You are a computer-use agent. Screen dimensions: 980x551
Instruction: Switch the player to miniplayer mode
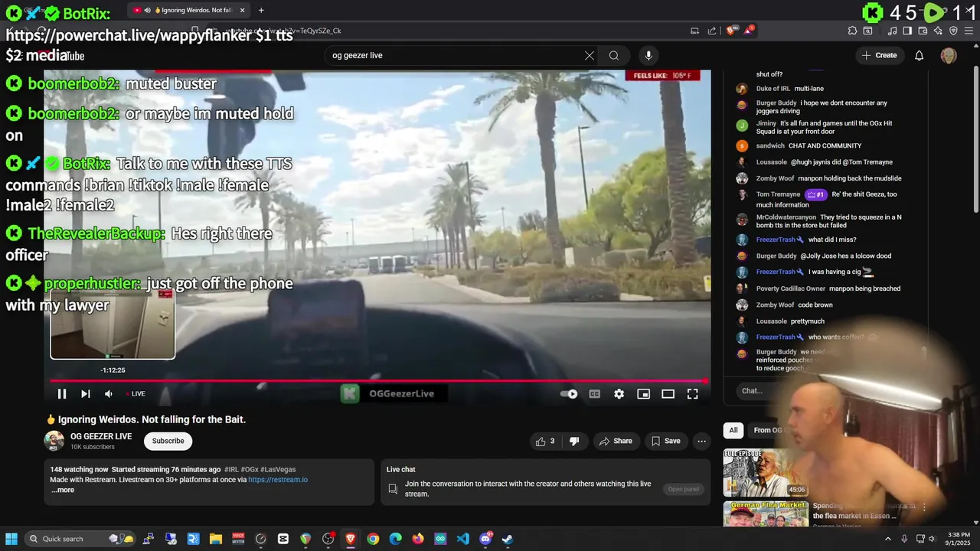pyautogui.click(x=644, y=394)
